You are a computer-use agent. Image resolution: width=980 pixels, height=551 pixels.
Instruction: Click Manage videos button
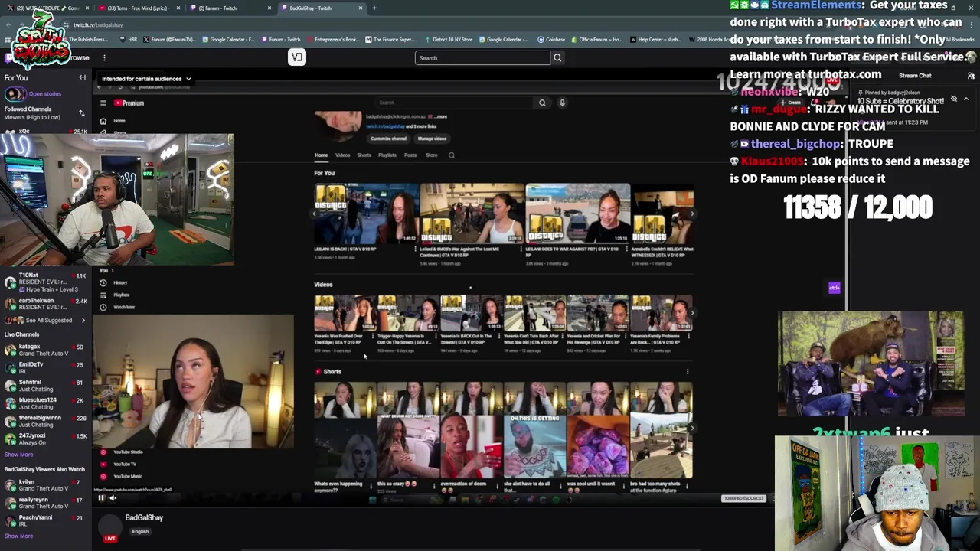(x=432, y=139)
